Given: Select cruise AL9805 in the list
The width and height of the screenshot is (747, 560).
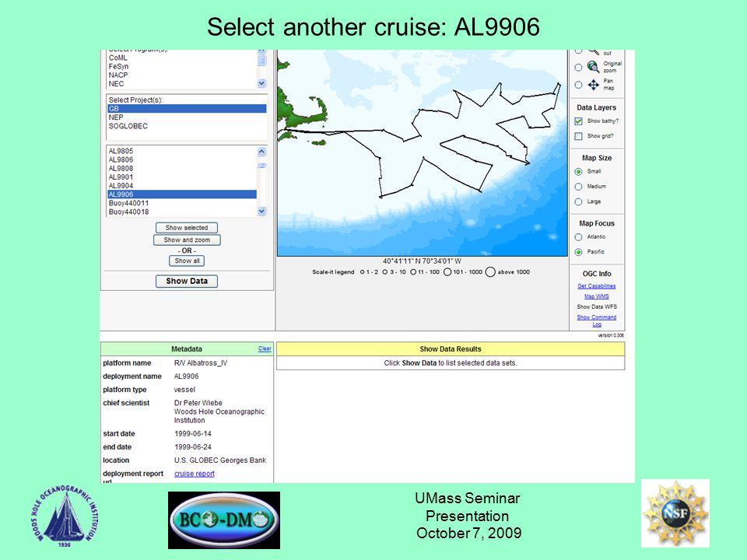Looking at the screenshot, I should pyautogui.click(x=182, y=151).
